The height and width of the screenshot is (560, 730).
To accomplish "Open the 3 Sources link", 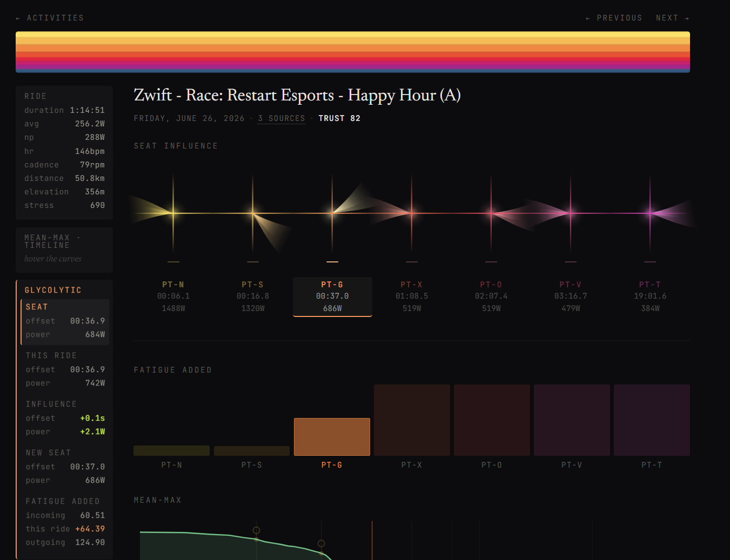I will (x=282, y=118).
